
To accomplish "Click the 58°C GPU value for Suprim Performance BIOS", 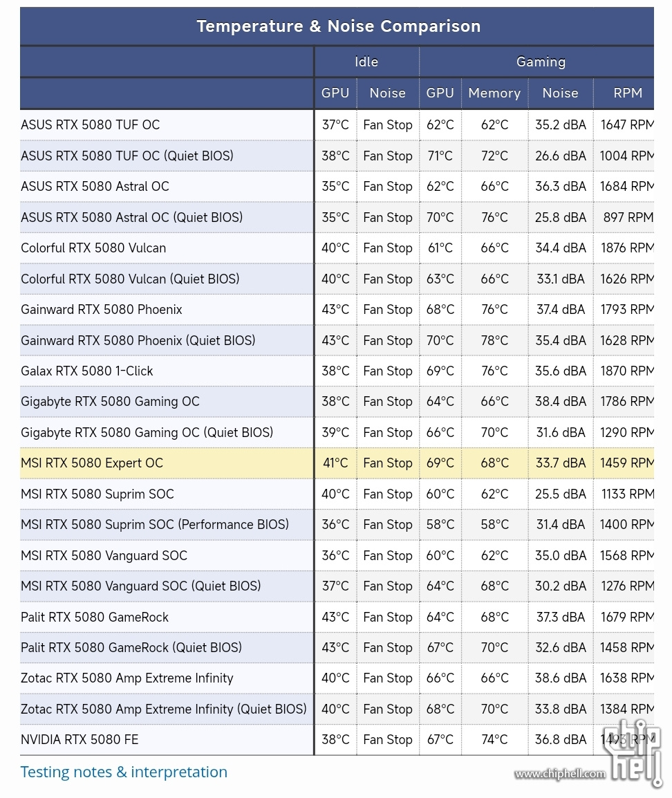I will click(440, 525).
